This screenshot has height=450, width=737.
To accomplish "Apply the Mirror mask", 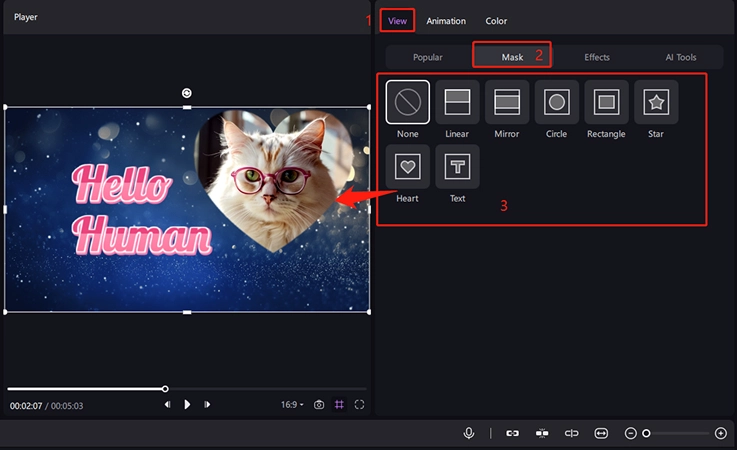I will click(507, 102).
